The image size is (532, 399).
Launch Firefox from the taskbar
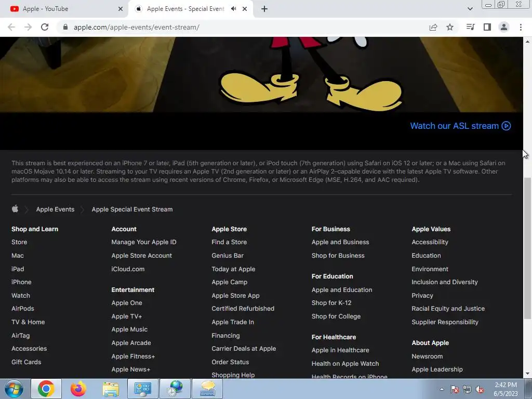(x=78, y=389)
